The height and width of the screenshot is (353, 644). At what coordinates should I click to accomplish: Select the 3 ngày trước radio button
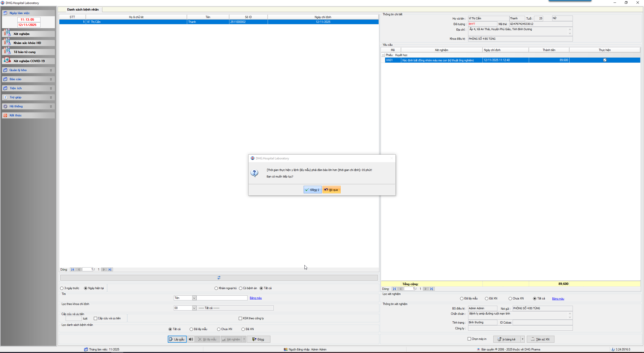[62, 288]
